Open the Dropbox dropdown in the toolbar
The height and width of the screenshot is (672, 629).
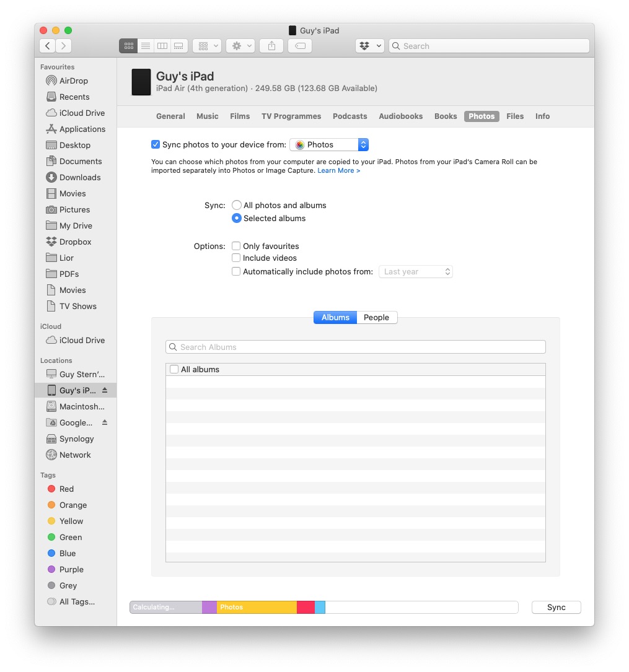(x=369, y=45)
